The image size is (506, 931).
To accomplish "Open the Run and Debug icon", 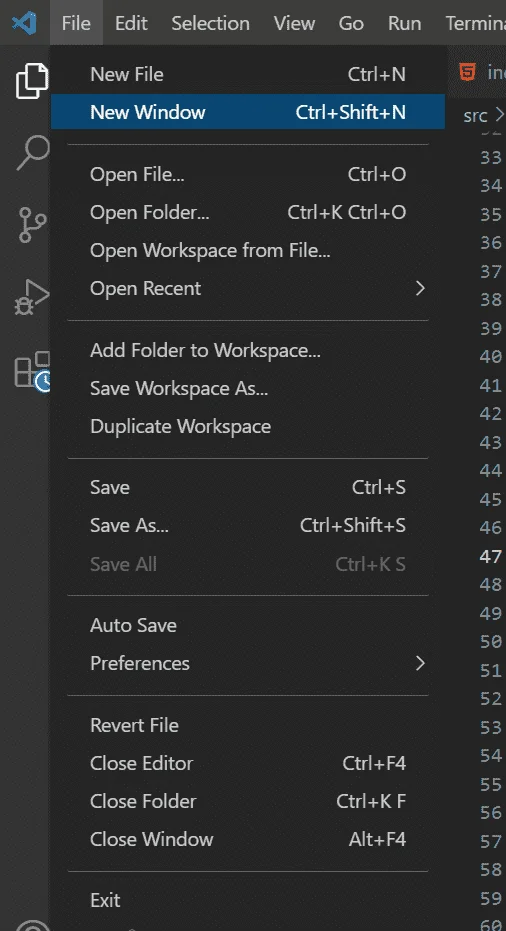I will click(x=32, y=298).
